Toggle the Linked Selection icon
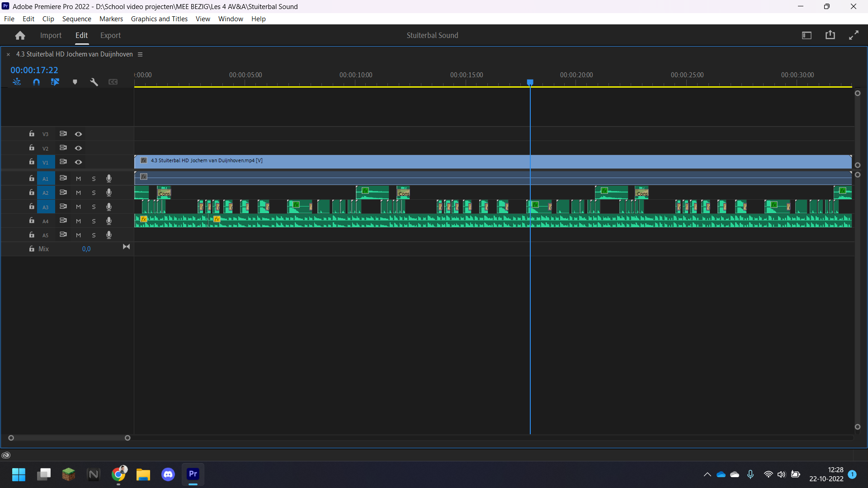 (55, 82)
